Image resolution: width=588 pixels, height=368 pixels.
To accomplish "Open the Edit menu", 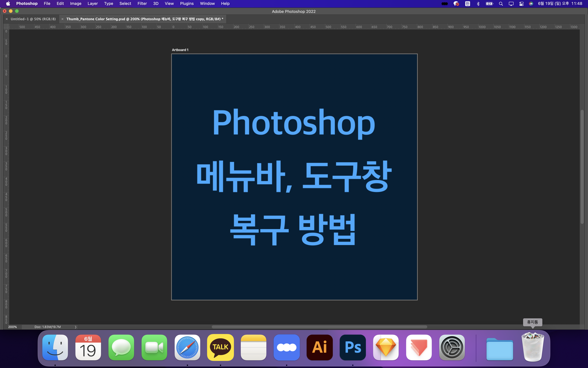I will (60, 3).
